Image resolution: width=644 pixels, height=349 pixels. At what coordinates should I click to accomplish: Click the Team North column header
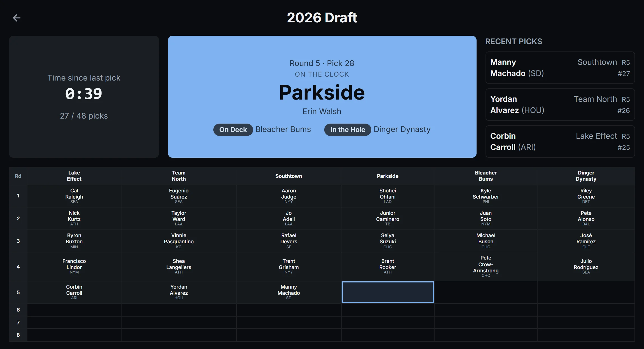(179, 176)
